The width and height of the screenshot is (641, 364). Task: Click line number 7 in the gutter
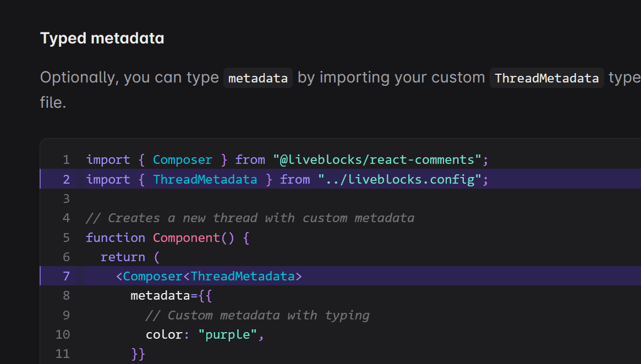click(x=66, y=277)
